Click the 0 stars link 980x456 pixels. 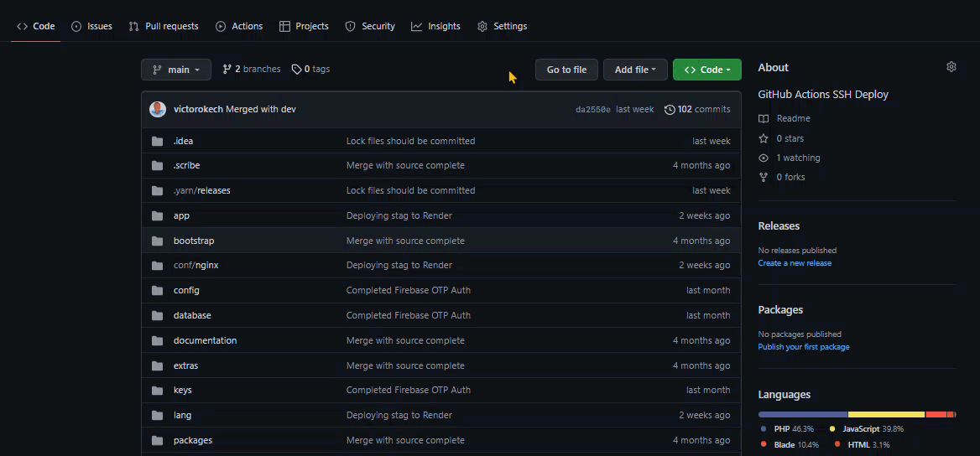(781, 138)
